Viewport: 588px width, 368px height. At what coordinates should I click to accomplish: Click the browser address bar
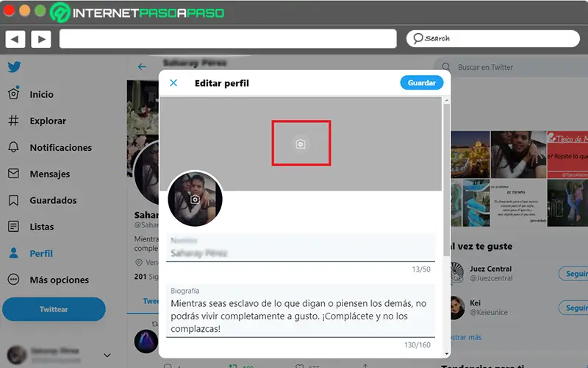[x=228, y=39]
